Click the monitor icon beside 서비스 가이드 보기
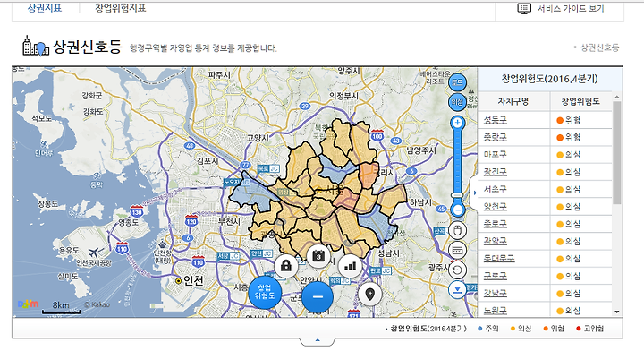The height and width of the screenshot is (351, 644). click(x=524, y=9)
